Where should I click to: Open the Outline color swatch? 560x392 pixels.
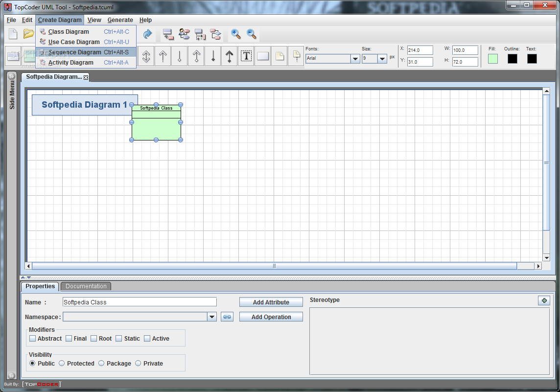pos(512,59)
